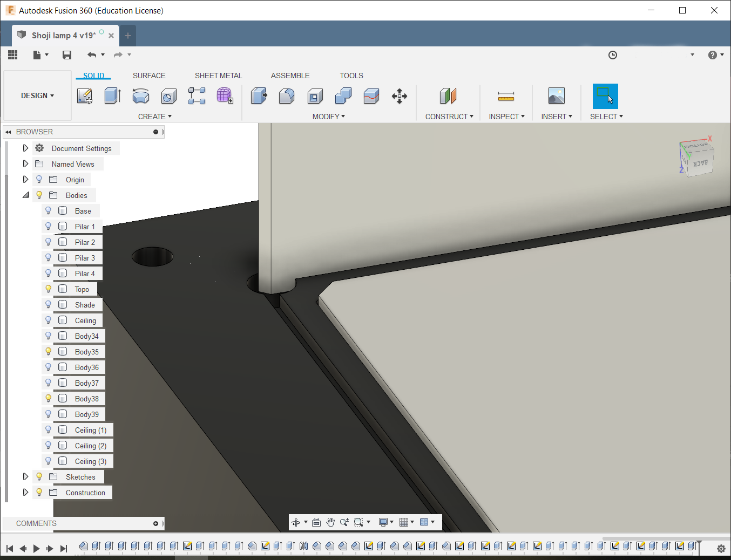Open timeline settings gear
The image size is (731, 560).
[721, 548]
